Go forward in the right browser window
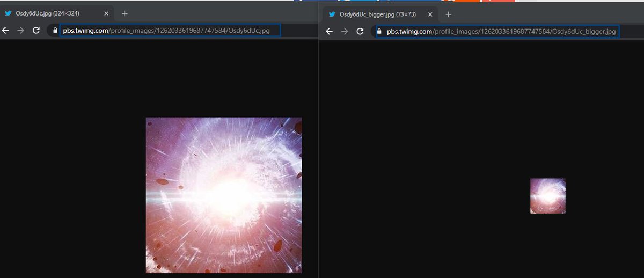The width and height of the screenshot is (644, 278). pos(345,31)
